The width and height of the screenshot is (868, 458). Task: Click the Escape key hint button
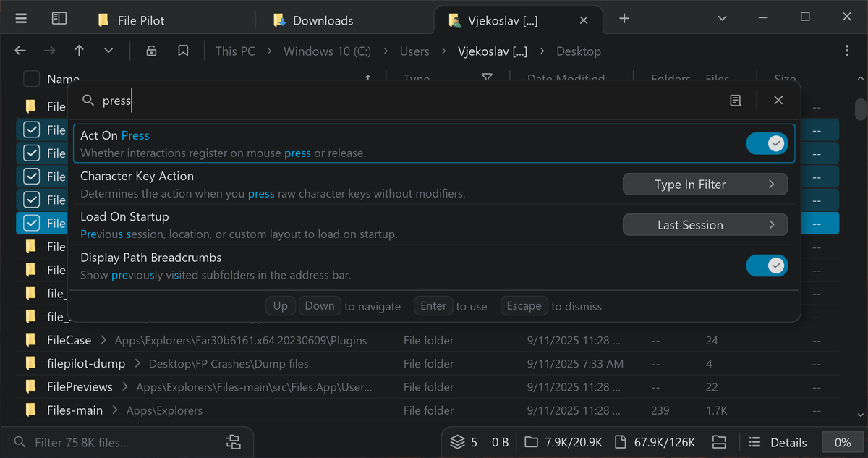524,306
